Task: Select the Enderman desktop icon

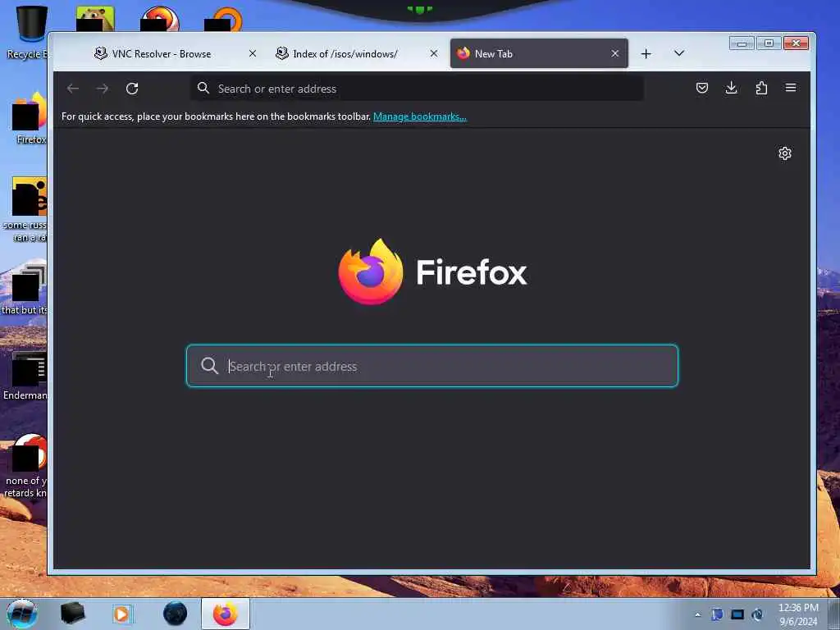Action: [25, 376]
